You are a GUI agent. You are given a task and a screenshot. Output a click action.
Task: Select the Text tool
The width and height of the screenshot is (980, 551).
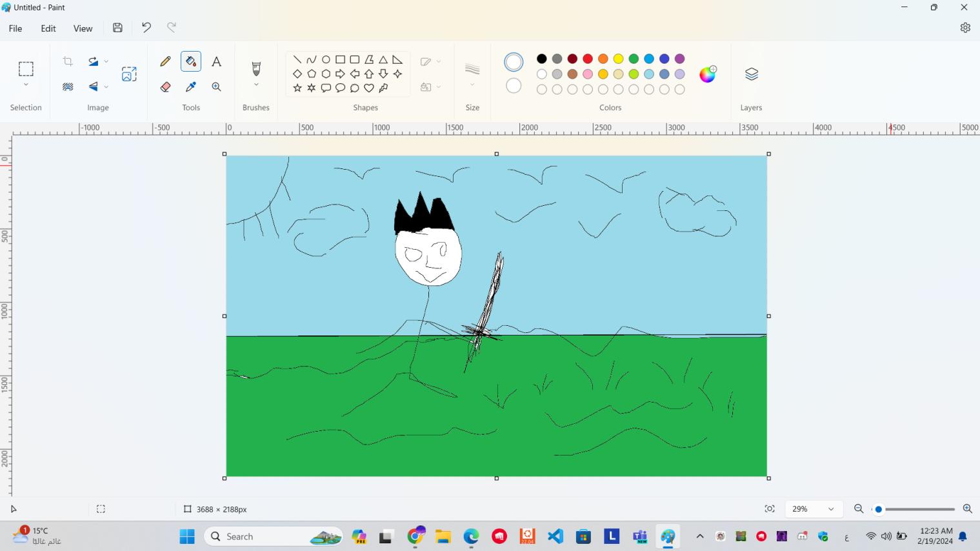[x=217, y=61]
